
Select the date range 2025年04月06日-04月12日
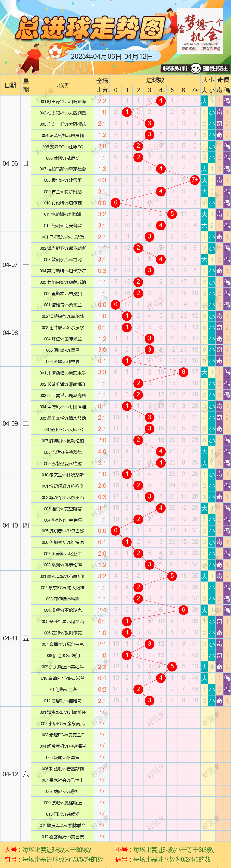[112, 56]
